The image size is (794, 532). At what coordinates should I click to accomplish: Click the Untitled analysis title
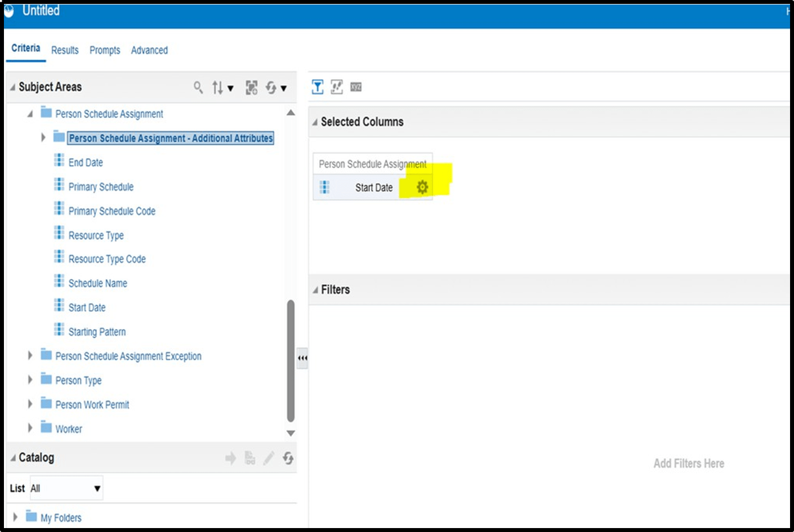tap(41, 10)
